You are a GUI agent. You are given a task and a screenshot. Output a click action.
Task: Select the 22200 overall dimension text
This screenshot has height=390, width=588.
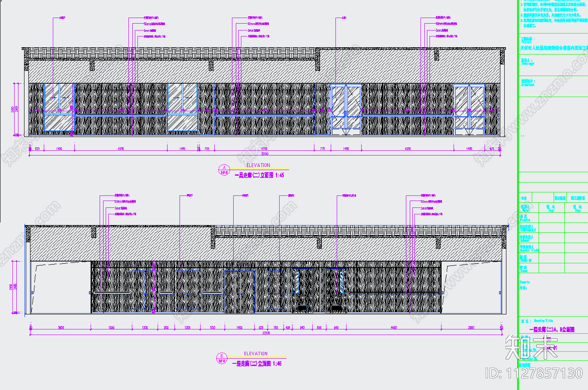pyautogui.click(x=266, y=333)
